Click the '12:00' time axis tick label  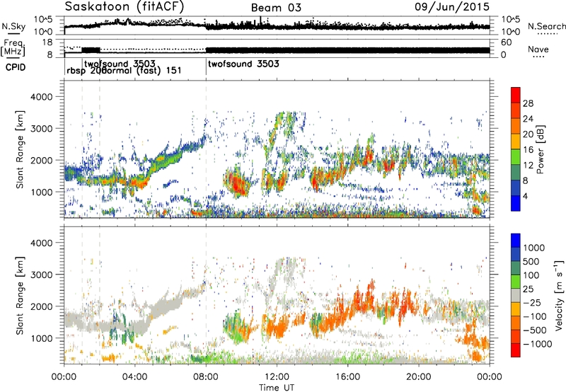277,377
